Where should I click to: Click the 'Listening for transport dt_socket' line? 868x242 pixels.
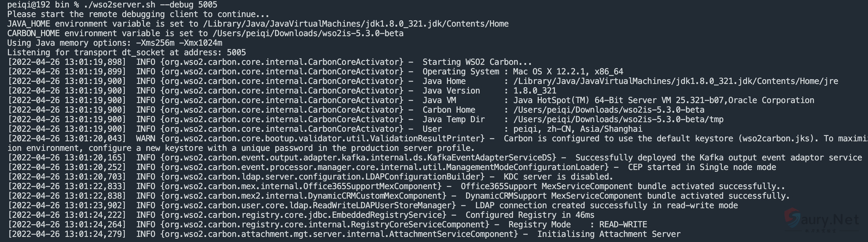[x=126, y=53]
